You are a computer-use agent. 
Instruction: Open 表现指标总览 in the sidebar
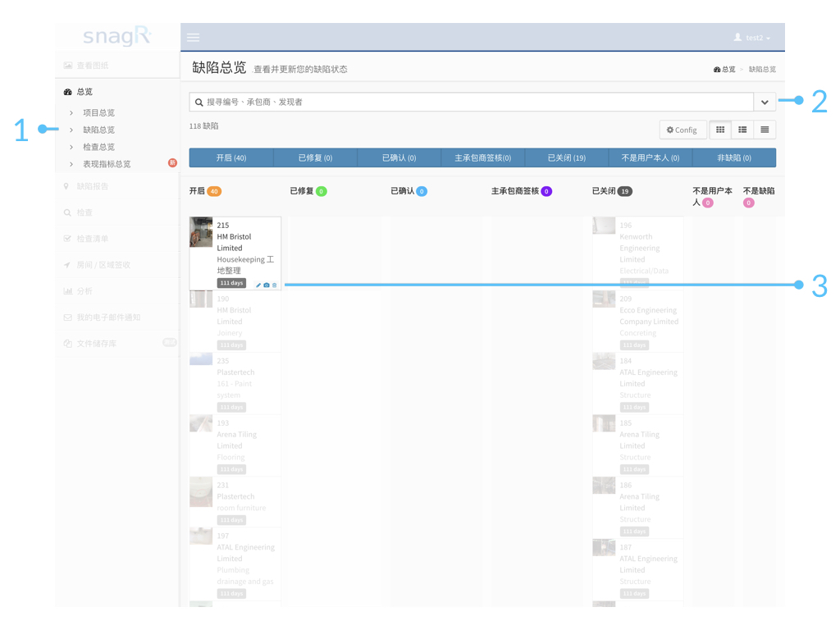coord(107,164)
